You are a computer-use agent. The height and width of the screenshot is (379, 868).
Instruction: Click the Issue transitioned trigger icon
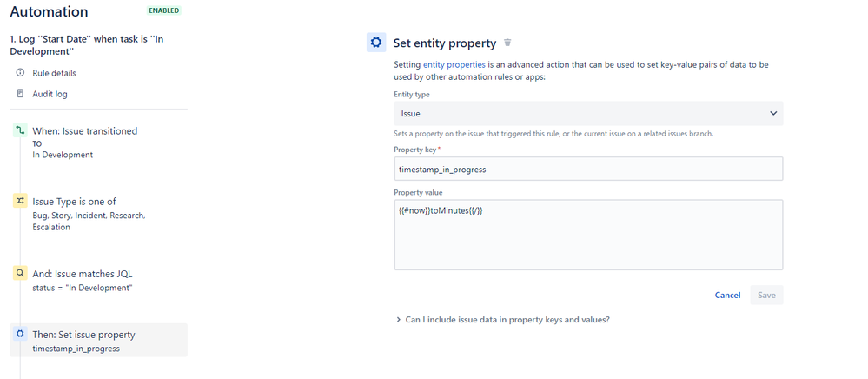tap(20, 130)
